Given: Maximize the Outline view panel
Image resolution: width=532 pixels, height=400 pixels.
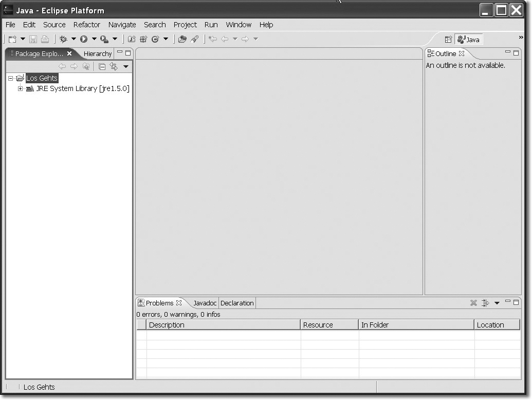Looking at the screenshot, I should click(x=516, y=53).
